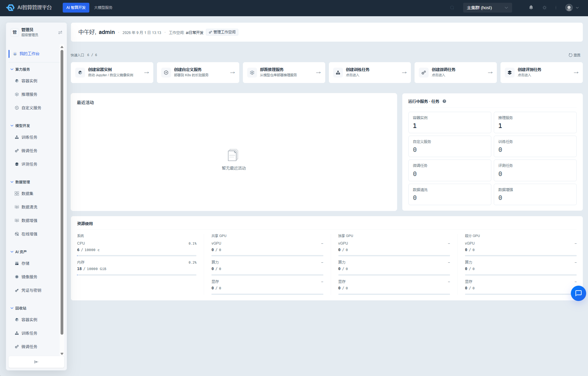
Task: Click the 内存 usage progress bar
Action: click(x=137, y=275)
